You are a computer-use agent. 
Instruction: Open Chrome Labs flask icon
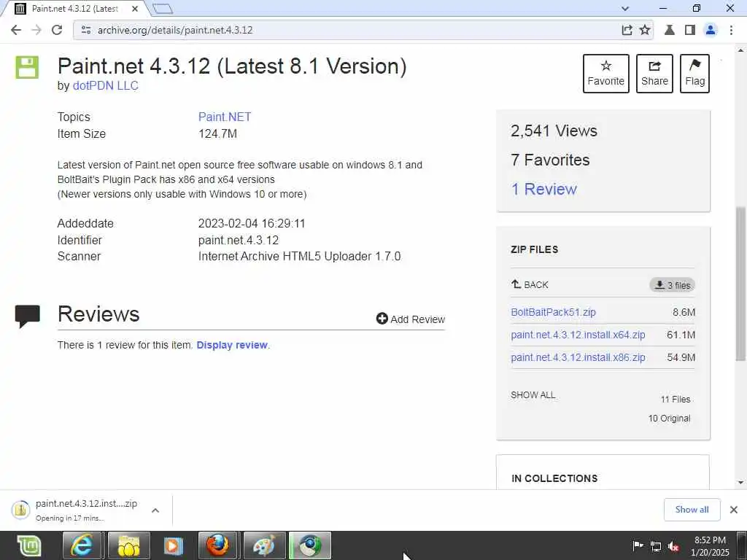(x=670, y=30)
